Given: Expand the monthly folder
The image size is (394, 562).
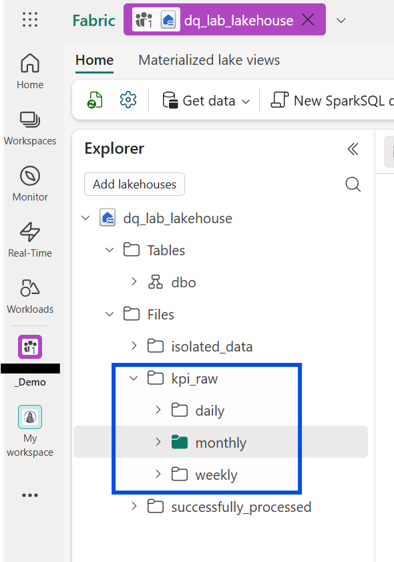Looking at the screenshot, I should click(158, 442).
